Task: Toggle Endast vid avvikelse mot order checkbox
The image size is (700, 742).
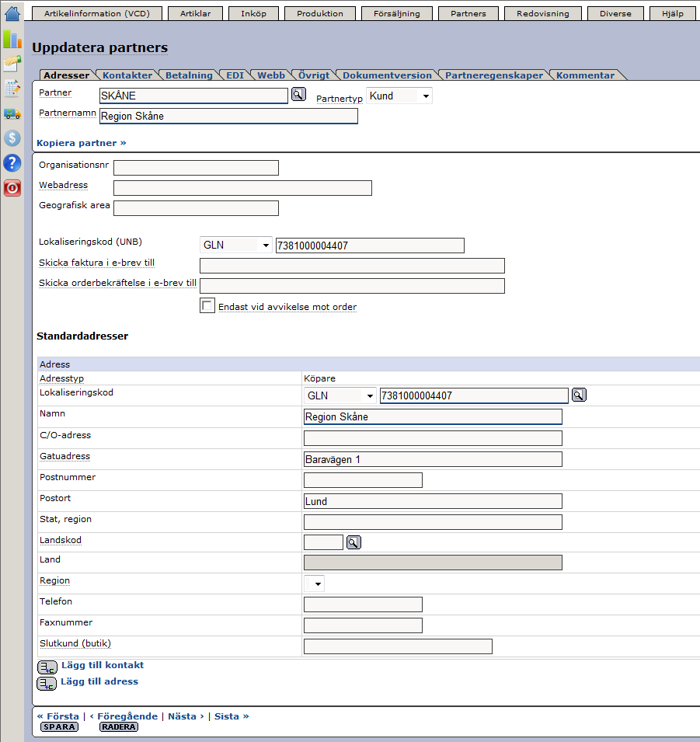Action: point(207,305)
